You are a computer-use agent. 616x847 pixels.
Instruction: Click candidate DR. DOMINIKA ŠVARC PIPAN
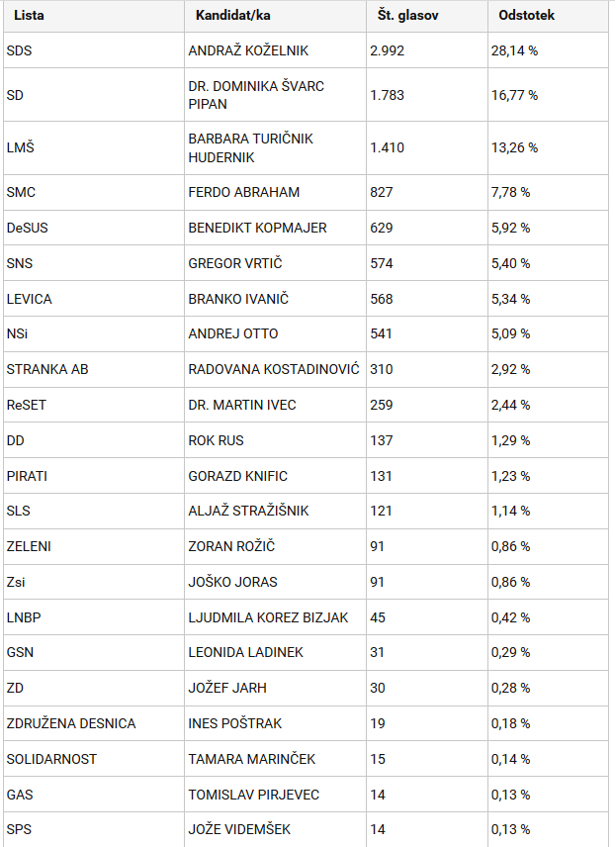(x=256, y=95)
